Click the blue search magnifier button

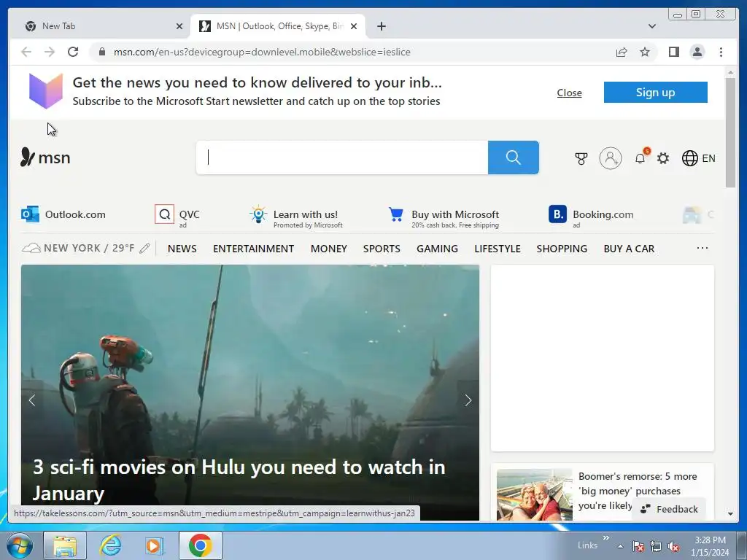(x=513, y=157)
